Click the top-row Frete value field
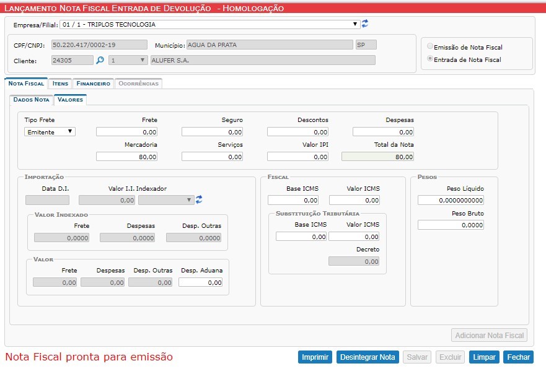This screenshot has width=546, height=392. tap(127, 132)
